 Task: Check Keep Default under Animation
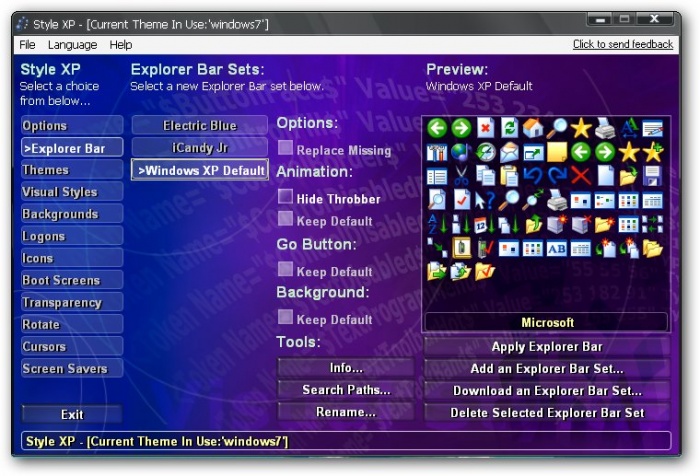click(x=285, y=219)
